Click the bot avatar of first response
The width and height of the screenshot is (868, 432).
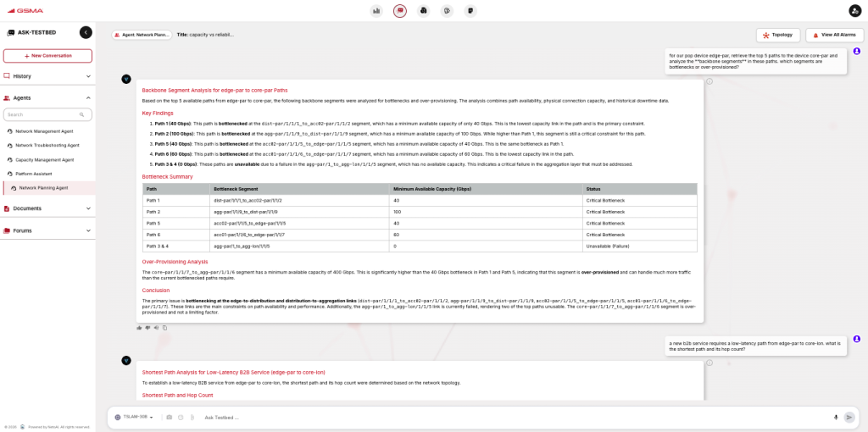tap(126, 79)
